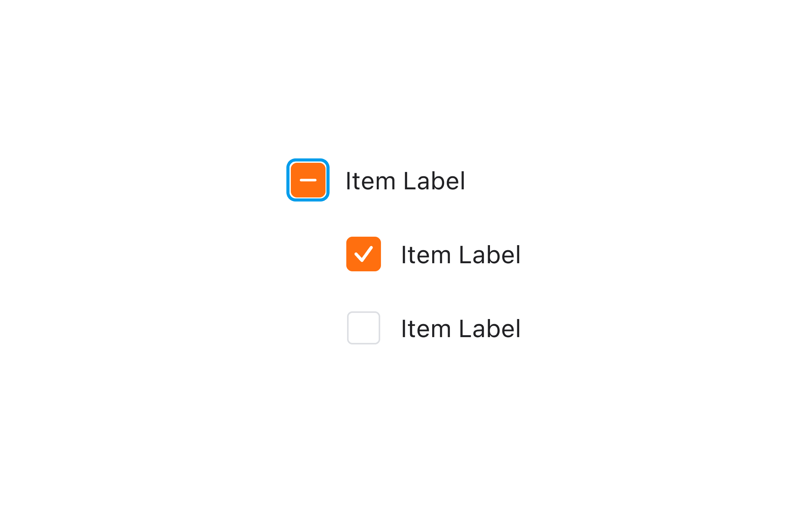The width and height of the screenshot is (812, 508).
Task: Click the parent row's Item Label
Action: tap(405, 181)
